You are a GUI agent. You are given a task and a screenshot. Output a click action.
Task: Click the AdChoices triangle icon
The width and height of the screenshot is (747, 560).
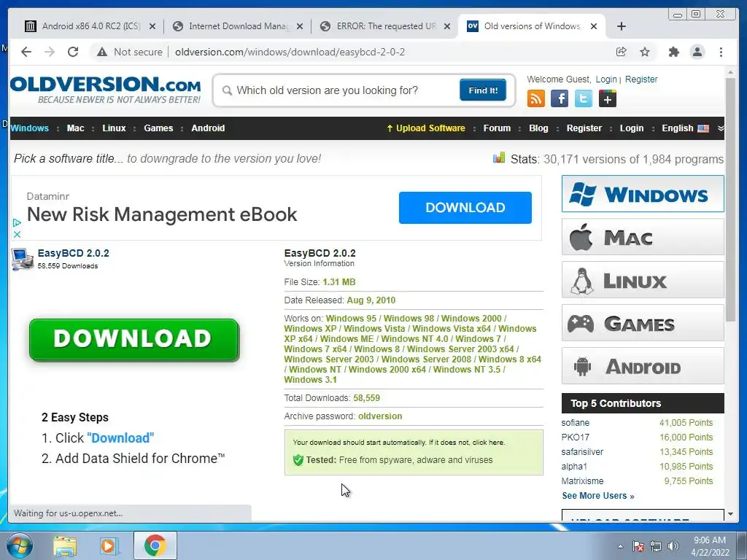[17, 222]
